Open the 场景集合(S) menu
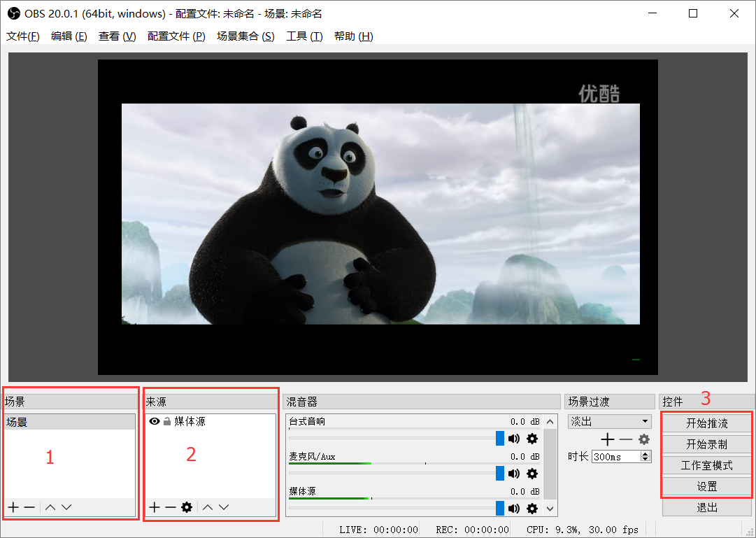756x538 pixels. click(246, 36)
